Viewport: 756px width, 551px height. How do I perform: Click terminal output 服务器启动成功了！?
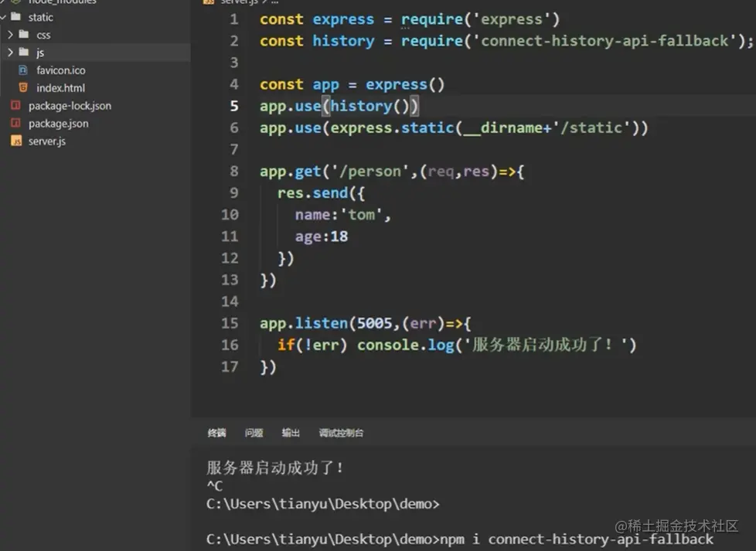[x=274, y=468]
